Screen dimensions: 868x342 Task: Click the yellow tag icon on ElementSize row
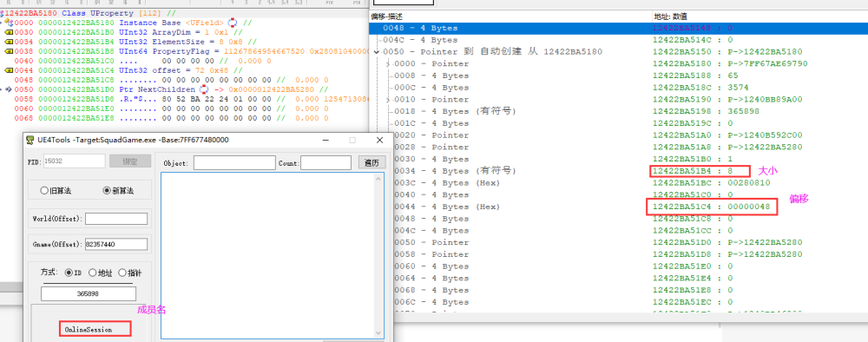(9, 42)
